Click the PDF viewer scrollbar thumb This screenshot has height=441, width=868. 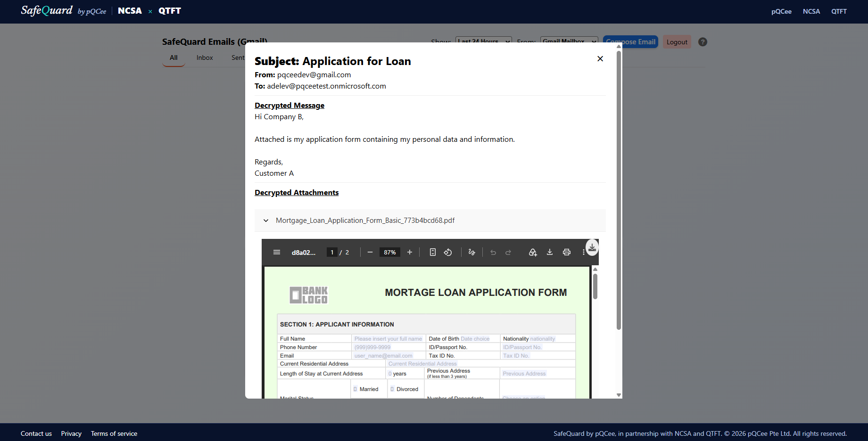coord(595,286)
